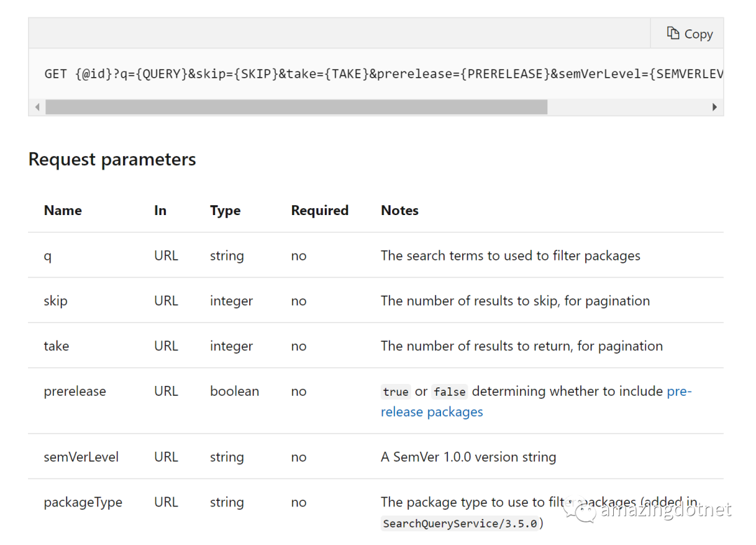Click the 'A SemVer 1.0.0 version string' note

[x=468, y=457]
